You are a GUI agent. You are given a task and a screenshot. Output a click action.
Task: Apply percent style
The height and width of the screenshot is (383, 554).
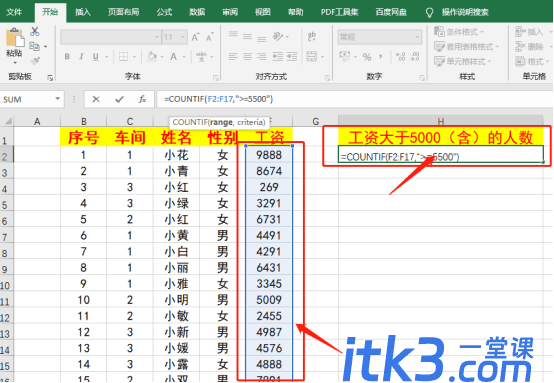click(x=367, y=57)
